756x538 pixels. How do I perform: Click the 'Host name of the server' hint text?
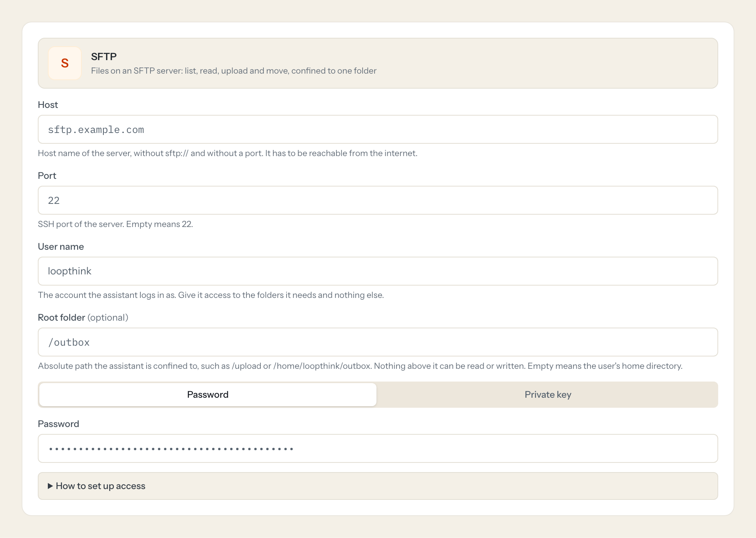point(228,153)
